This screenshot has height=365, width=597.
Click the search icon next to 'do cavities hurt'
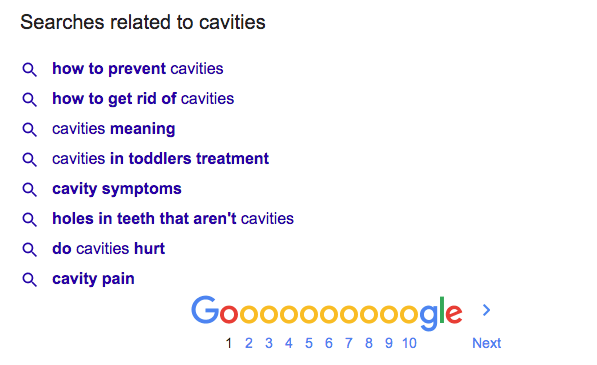pyautogui.click(x=29, y=250)
